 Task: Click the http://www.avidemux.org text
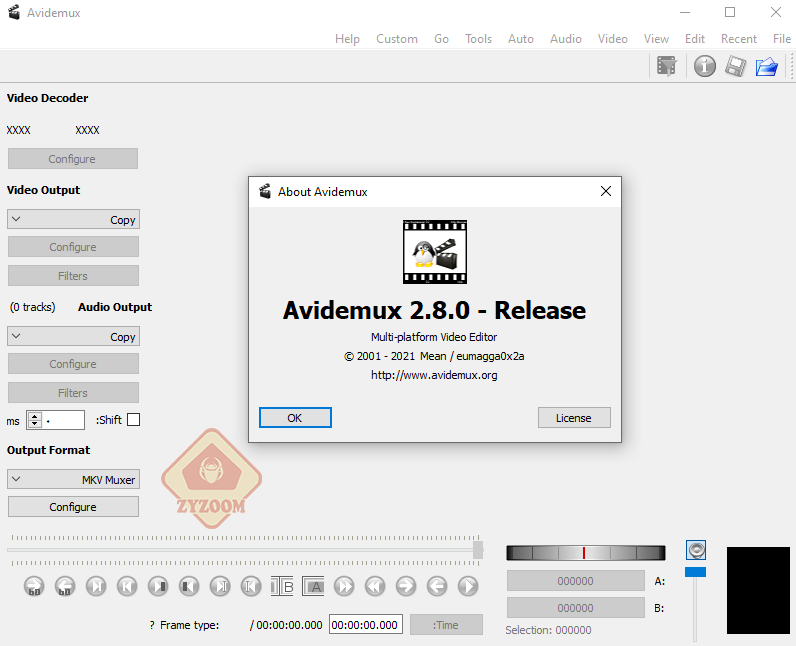(435, 376)
